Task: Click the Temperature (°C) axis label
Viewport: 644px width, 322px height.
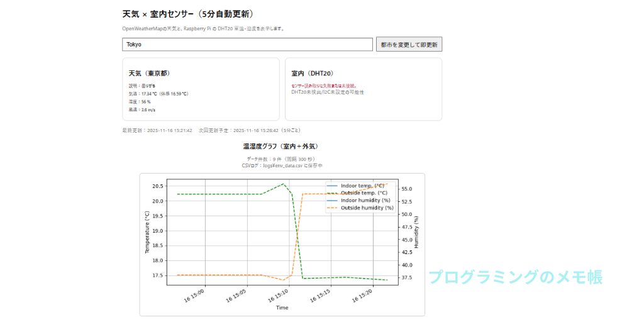Action: point(147,232)
